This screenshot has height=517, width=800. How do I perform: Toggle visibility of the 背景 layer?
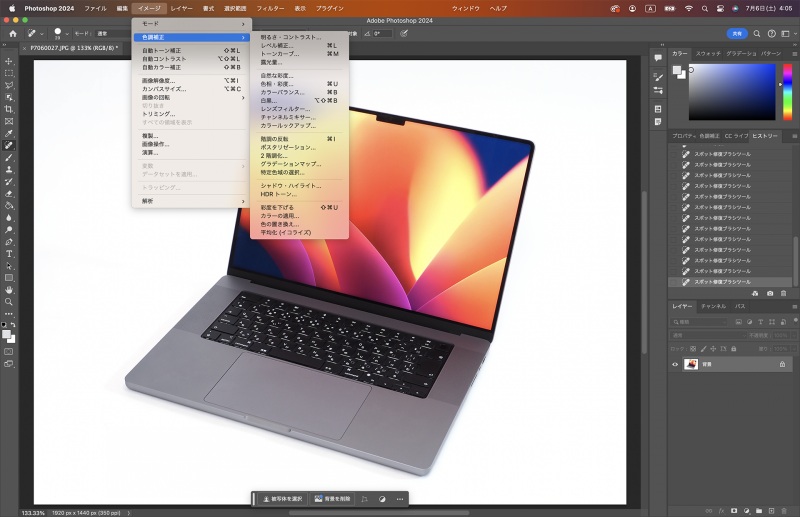pyautogui.click(x=675, y=364)
